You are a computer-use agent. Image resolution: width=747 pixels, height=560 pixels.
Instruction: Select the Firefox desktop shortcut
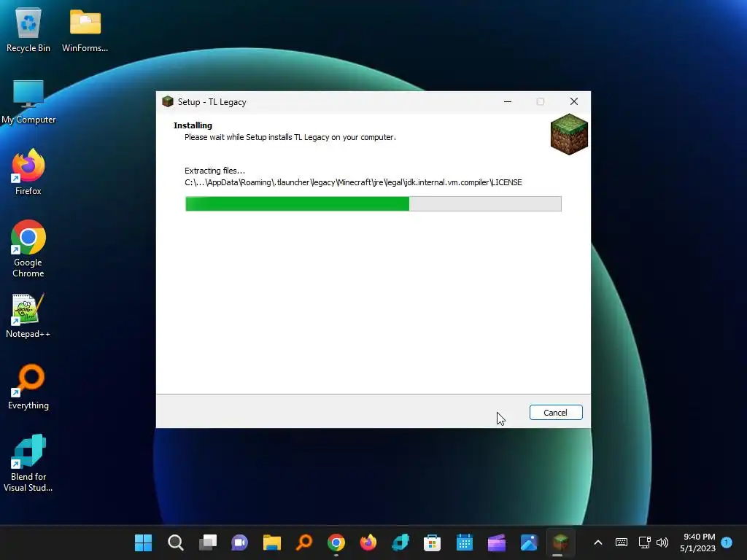pos(28,172)
